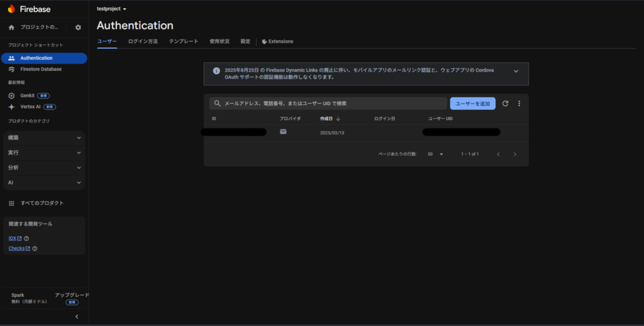Switch to the ログイン方法 tab
The height and width of the screenshot is (326, 644).
tap(143, 41)
